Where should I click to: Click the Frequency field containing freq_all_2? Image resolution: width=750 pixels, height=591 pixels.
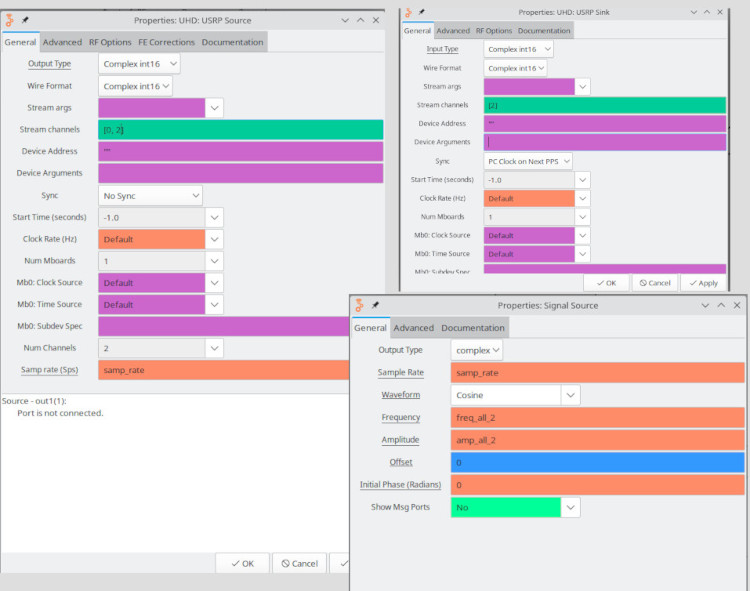coord(597,417)
